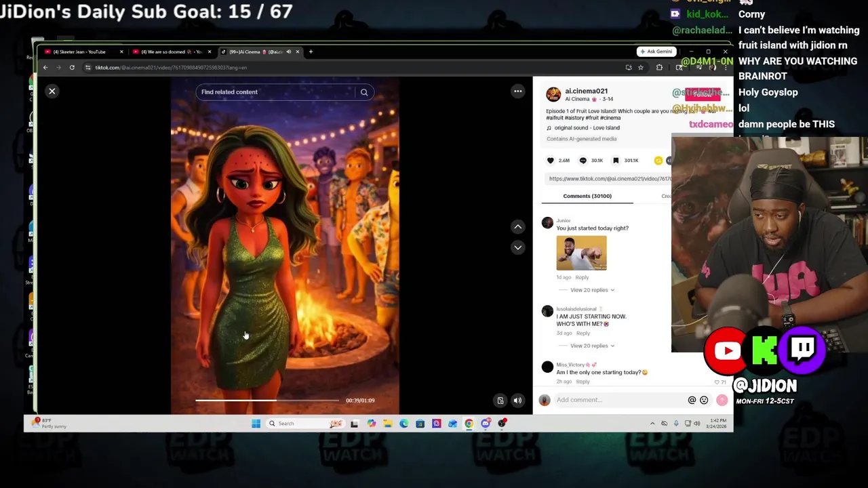Save video with the bookmark icon
This screenshot has width=868, height=488.
tap(616, 161)
